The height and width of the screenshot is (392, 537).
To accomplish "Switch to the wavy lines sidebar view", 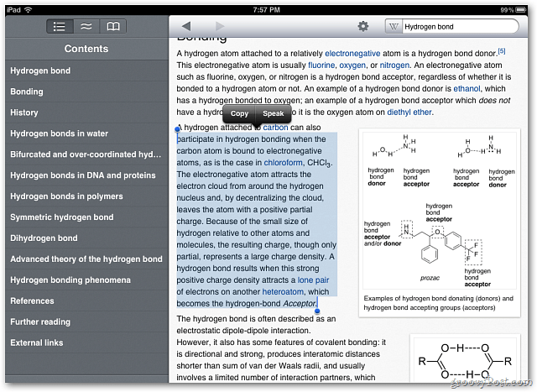I will [86, 26].
